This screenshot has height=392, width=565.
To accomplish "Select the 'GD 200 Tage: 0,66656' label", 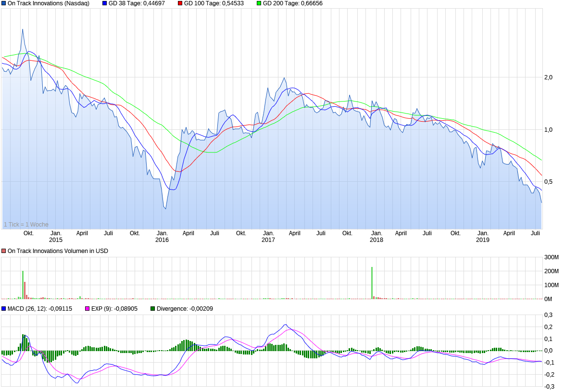I will [x=292, y=3].
